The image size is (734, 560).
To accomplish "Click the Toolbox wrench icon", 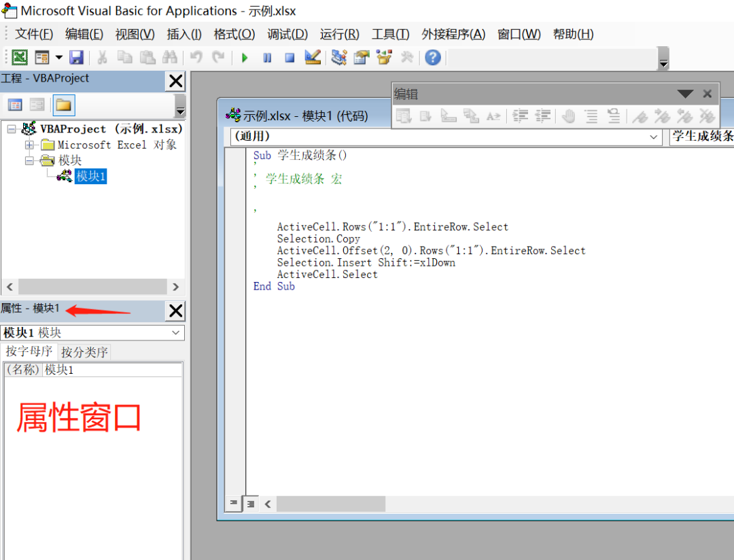I will (407, 58).
